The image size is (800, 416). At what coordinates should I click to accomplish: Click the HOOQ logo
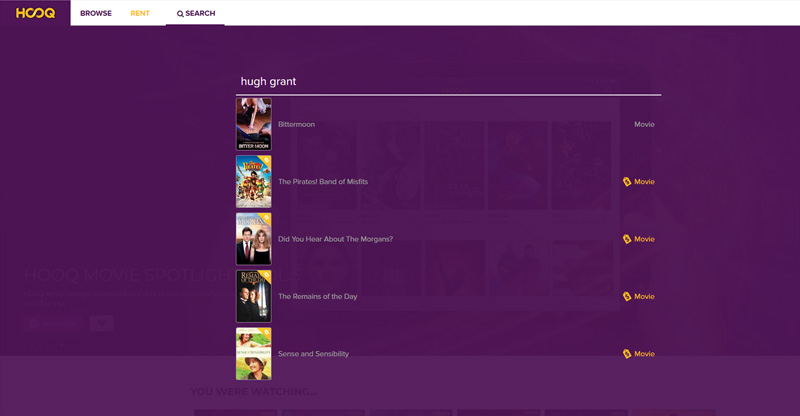35,13
